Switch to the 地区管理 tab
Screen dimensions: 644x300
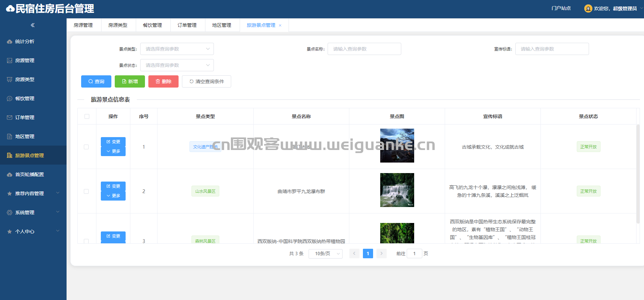point(222,25)
